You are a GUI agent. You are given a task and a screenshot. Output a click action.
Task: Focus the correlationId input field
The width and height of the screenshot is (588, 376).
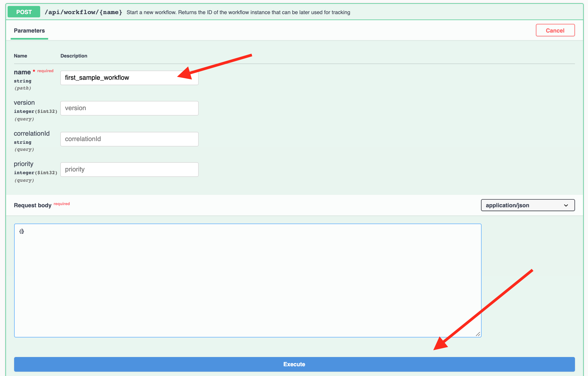[x=129, y=139]
